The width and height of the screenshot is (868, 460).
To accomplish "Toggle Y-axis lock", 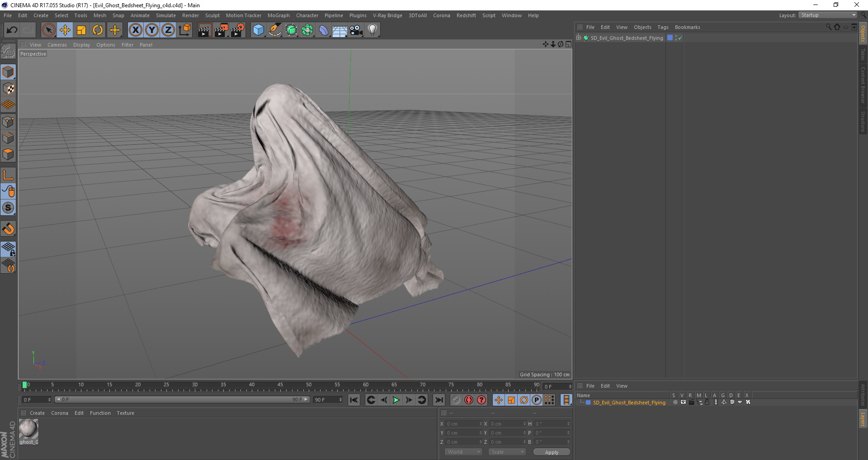I will (x=152, y=30).
